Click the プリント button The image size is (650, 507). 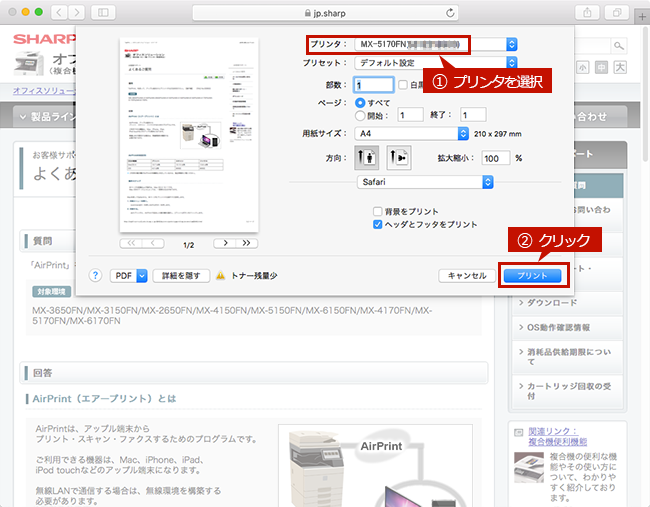point(532,276)
